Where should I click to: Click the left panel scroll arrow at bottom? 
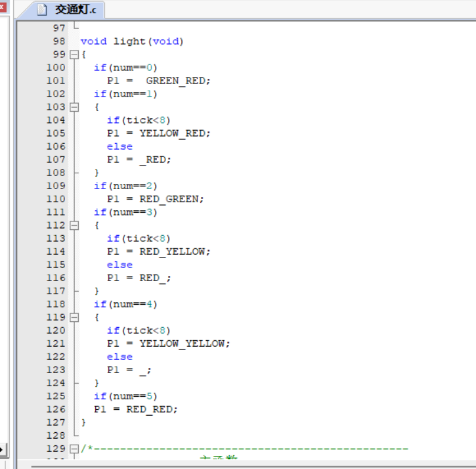pyautogui.click(x=3, y=449)
